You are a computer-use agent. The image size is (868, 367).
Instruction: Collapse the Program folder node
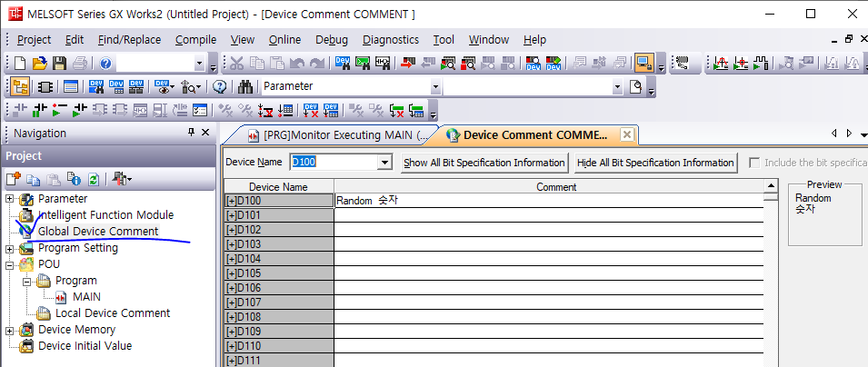tap(26, 282)
